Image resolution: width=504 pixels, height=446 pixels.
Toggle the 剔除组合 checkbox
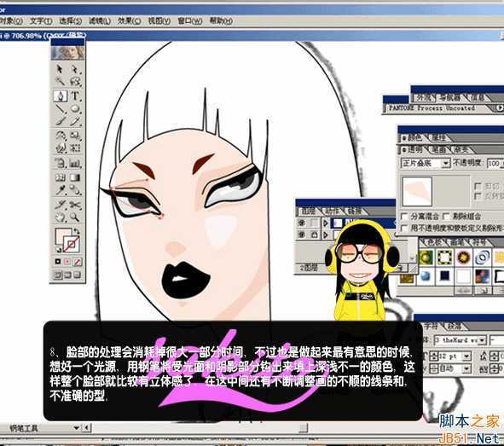[x=446, y=217]
